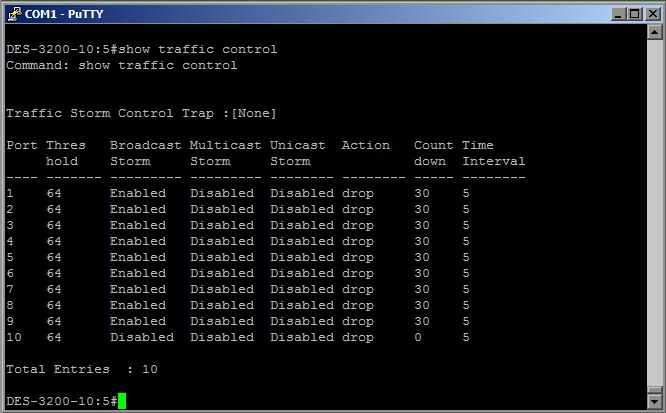Screen dimensions: 666x413
Task: Click the Command: show traffic control line
Action: 121,65
